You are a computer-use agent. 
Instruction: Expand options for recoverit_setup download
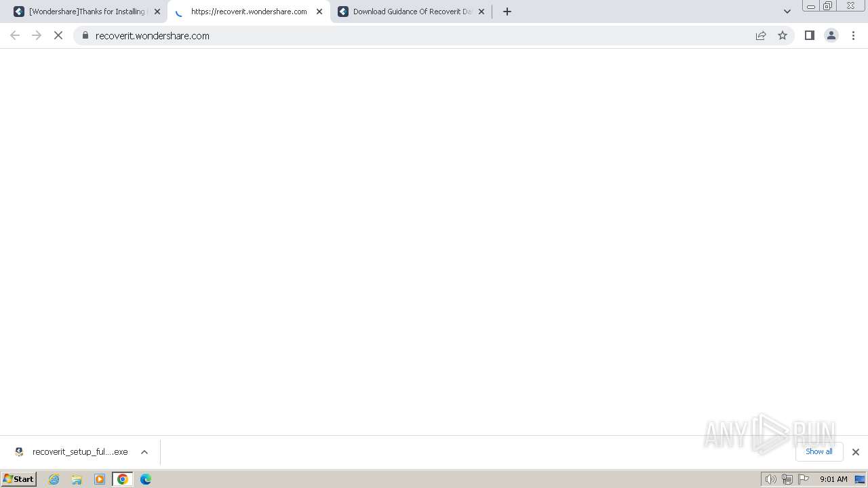(x=144, y=452)
